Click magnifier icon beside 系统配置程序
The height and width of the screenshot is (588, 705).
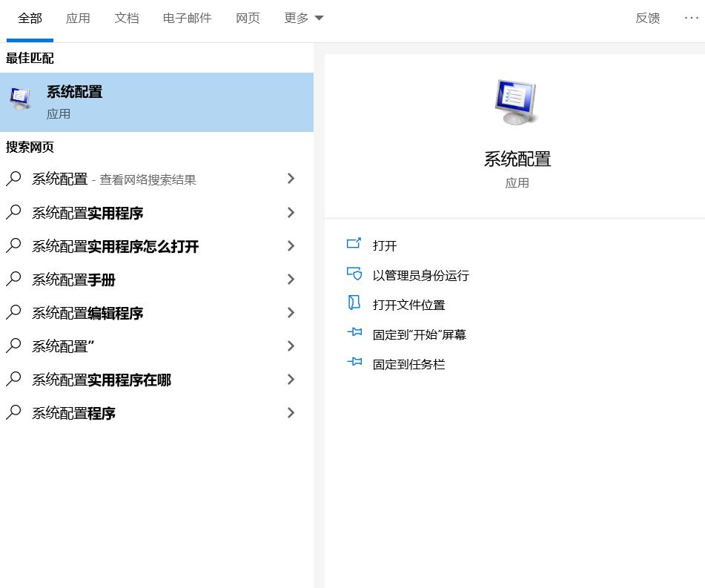pyautogui.click(x=13, y=413)
